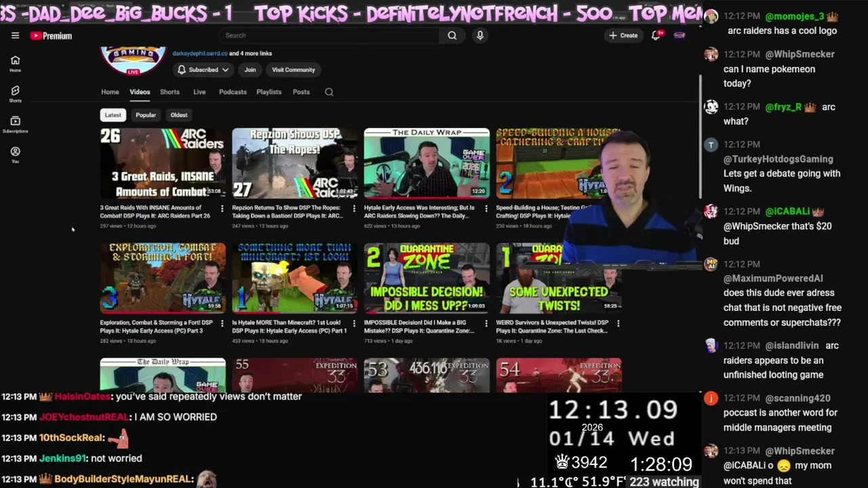Open the Subscribed notification dropdown
Image resolution: width=868 pixels, height=488 pixels.
(202, 70)
